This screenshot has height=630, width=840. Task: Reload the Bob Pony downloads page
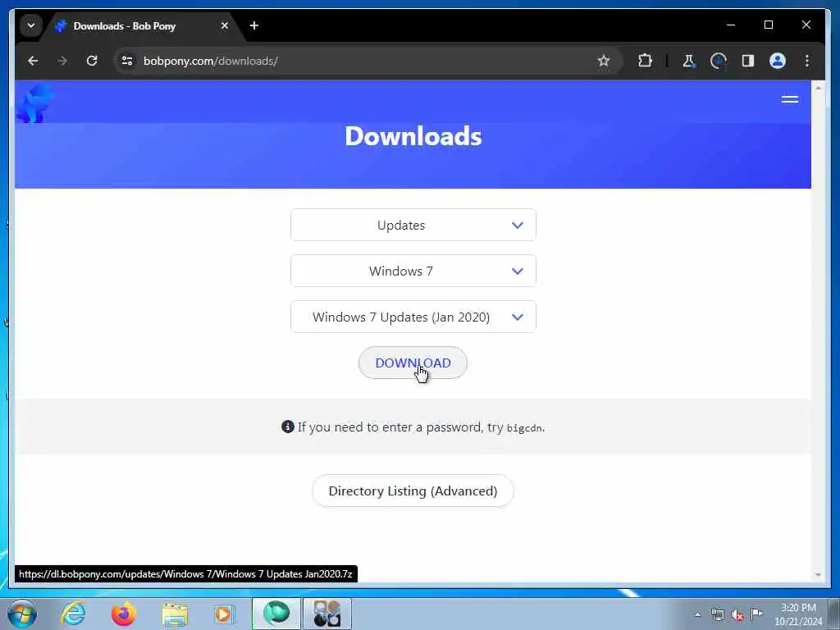[x=92, y=61]
